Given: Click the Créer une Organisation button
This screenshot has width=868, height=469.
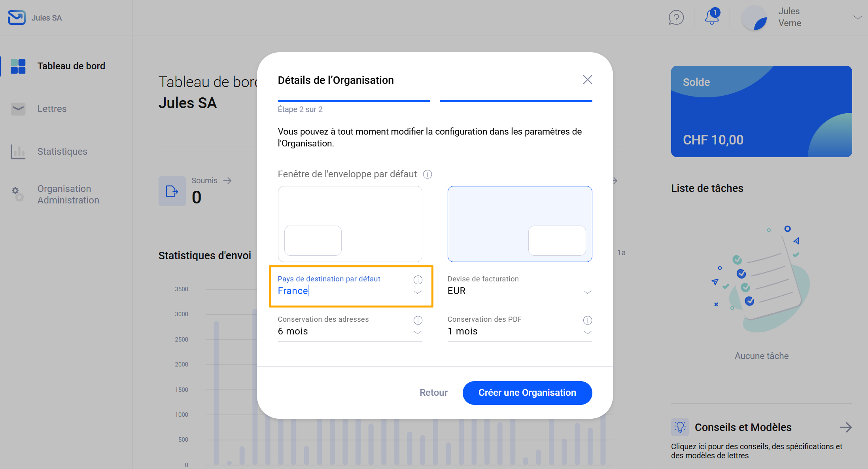Looking at the screenshot, I should pyautogui.click(x=527, y=393).
